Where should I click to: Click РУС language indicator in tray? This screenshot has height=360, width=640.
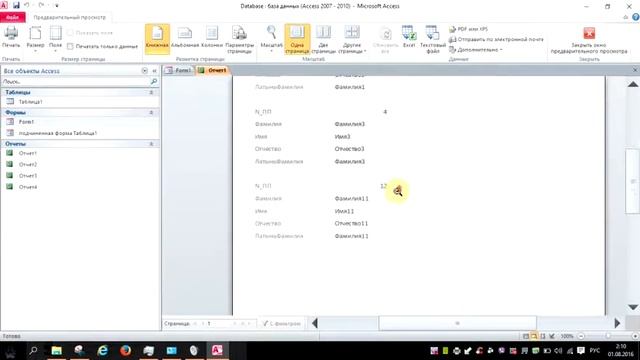pyautogui.click(x=595, y=351)
